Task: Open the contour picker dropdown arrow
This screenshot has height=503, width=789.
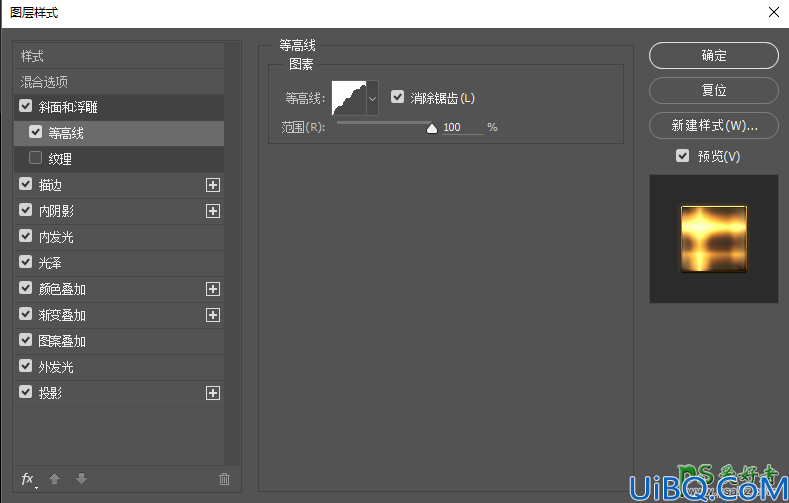Action: 372,98
